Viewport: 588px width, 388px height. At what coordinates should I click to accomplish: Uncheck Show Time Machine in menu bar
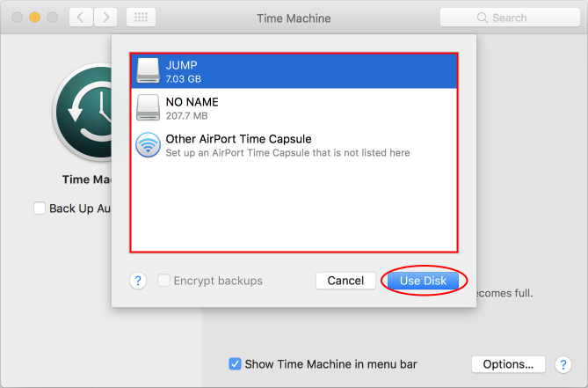click(235, 364)
